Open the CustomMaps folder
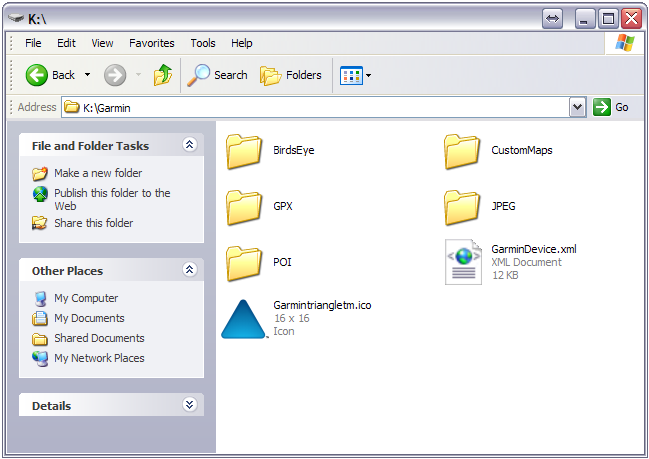Viewport: 649px width, 459px height. [462, 151]
